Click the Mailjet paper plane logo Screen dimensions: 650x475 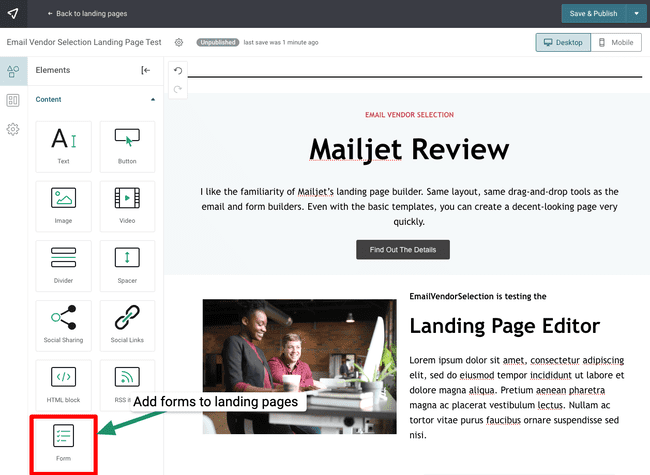13,14
